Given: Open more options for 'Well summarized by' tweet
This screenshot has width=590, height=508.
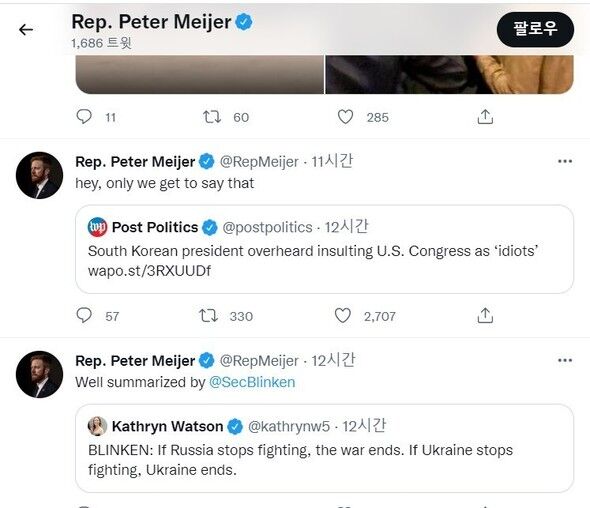Looking at the screenshot, I should 565,360.
